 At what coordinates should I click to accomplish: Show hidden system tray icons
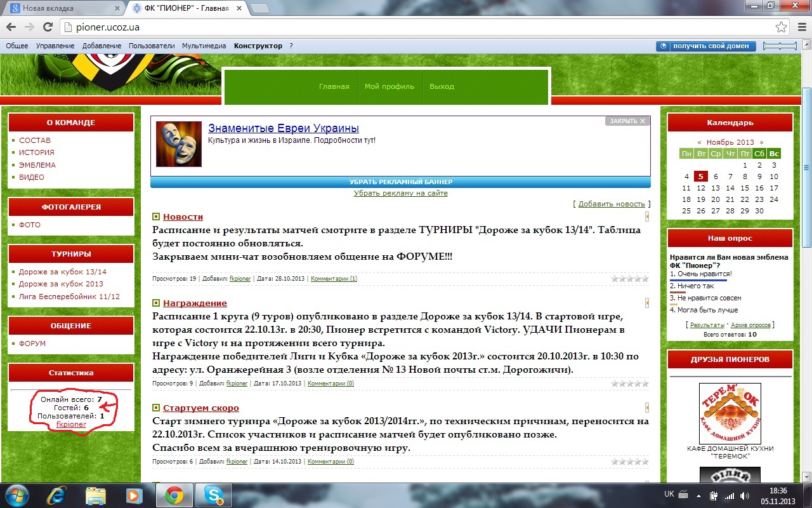tap(698, 495)
